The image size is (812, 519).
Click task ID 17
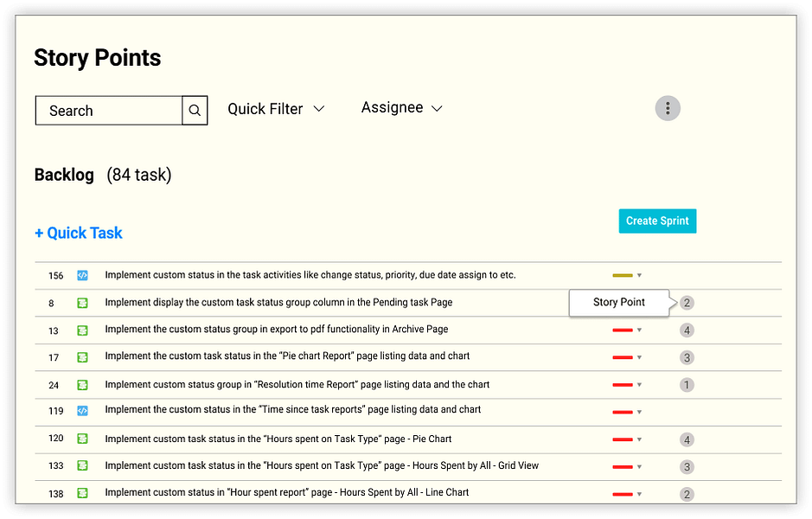coord(54,358)
